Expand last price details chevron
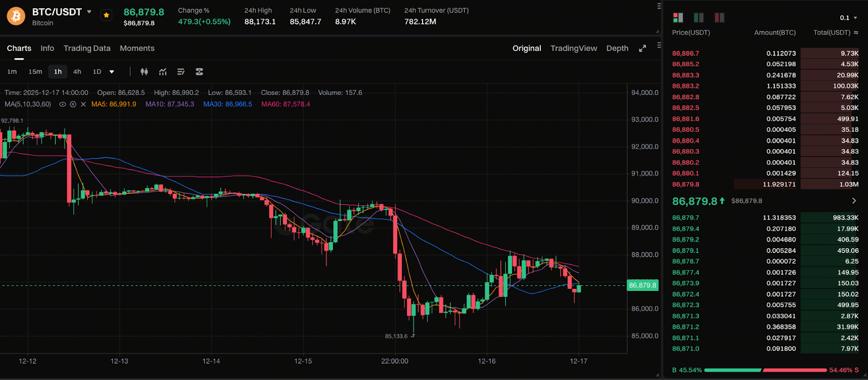 pyautogui.click(x=854, y=201)
